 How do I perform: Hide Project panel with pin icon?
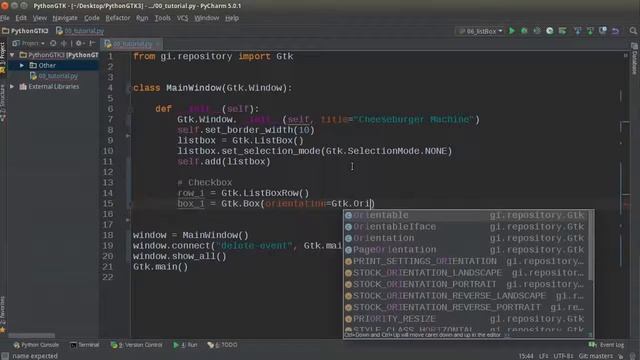92,43
